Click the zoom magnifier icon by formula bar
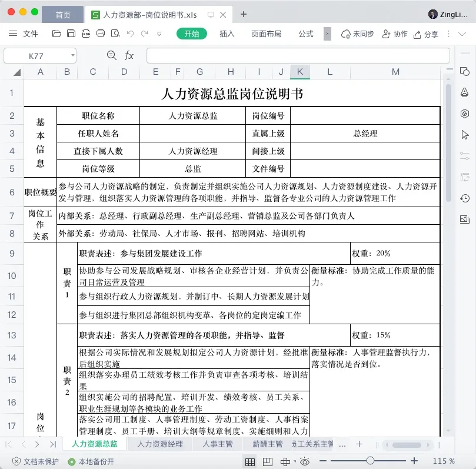 point(112,55)
